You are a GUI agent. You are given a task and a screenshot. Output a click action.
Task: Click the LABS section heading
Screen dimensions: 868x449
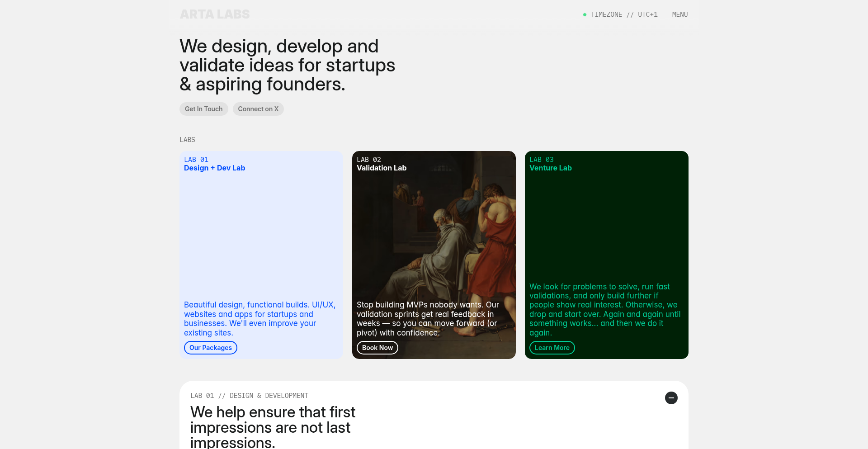click(188, 140)
